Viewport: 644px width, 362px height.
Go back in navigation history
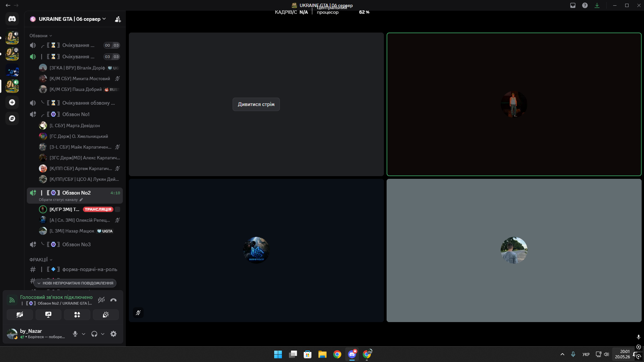8,5
